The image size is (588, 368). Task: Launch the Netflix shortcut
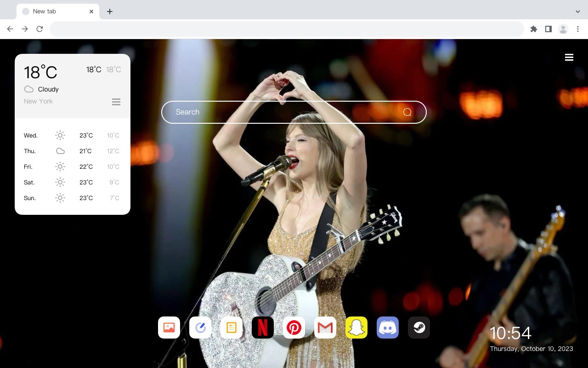click(263, 328)
